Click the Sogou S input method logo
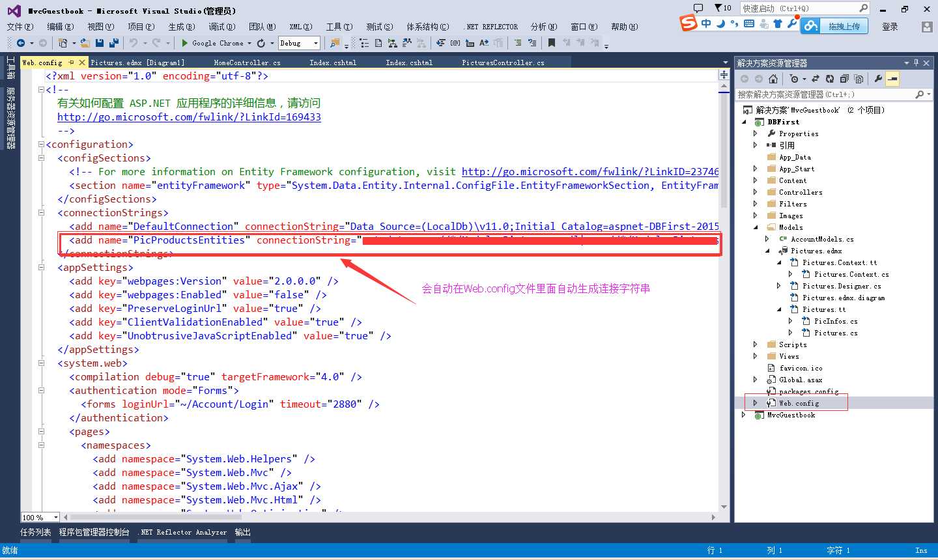Screen dimensions: 938x560 coord(689,23)
